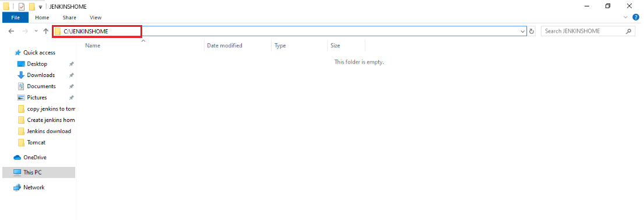Open Downloads in the navigation pane

click(41, 75)
